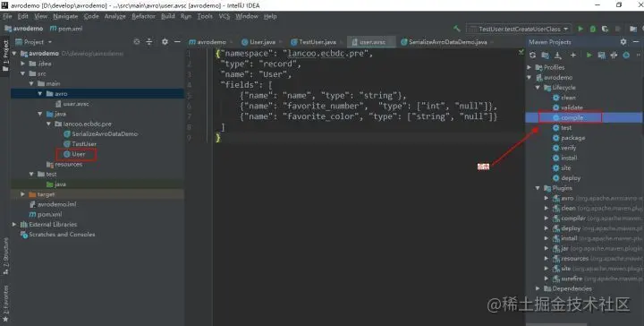Run the selected Maven build
Image resolution: width=644 pixels, height=326 pixels.
(x=589, y=56)
